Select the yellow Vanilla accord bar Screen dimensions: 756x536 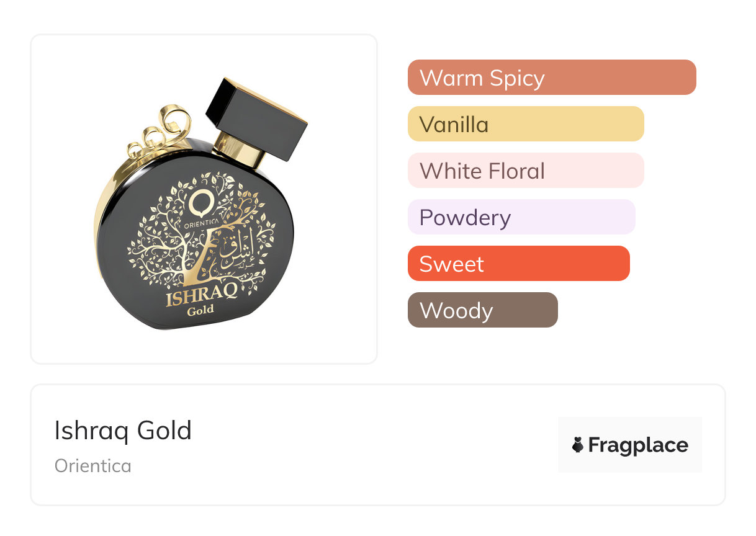pyautogui.click(x=525, y=124)
